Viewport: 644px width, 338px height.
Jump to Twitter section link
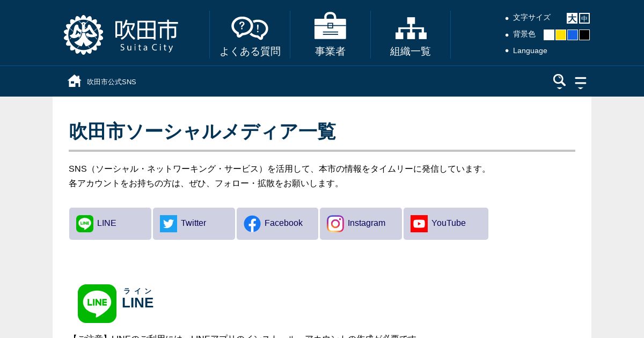click(x=194, y=224)
